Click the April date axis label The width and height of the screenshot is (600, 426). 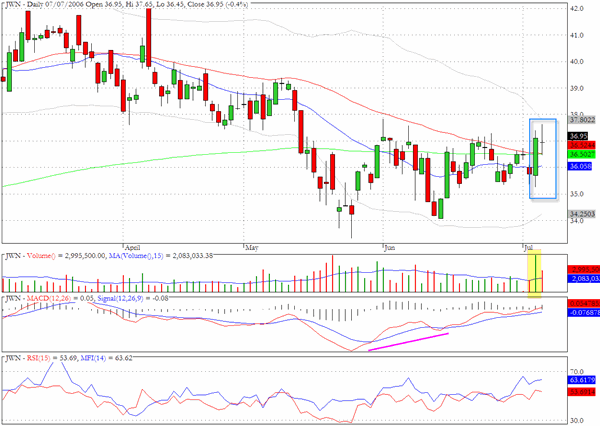pyautogui.click(x=132, y=248)
